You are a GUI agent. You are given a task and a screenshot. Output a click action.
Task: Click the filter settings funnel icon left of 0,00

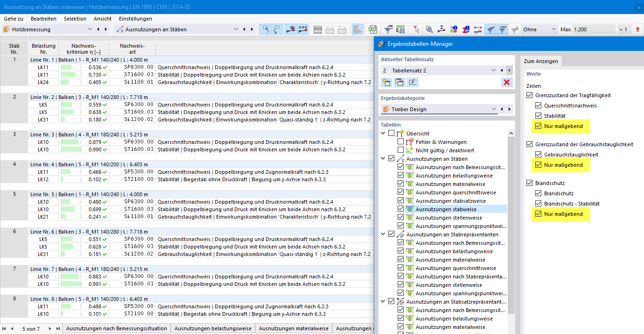tap(388, 29)
